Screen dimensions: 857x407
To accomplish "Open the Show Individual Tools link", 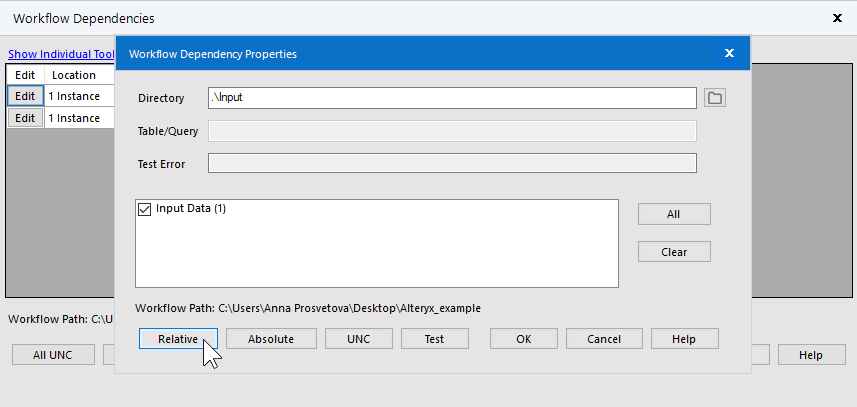I will (x=61, y=54).
